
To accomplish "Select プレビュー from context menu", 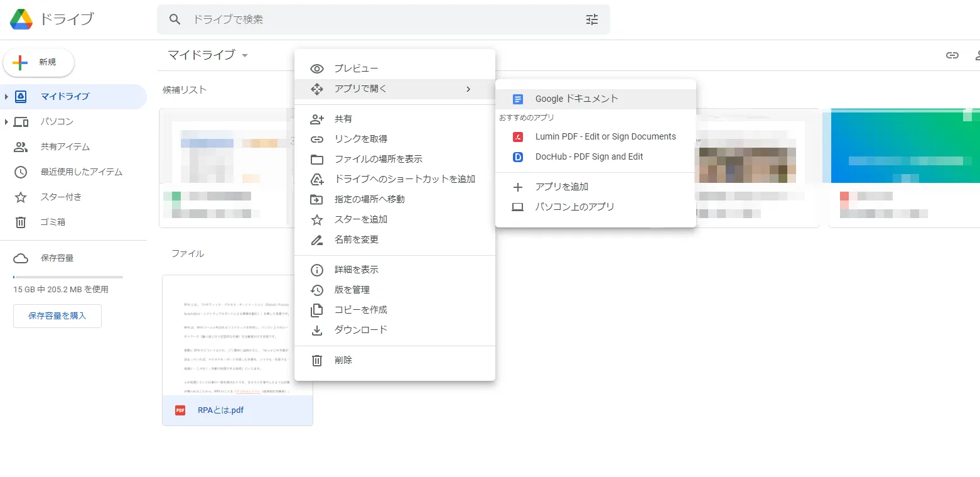I will [x=395, y=69].
